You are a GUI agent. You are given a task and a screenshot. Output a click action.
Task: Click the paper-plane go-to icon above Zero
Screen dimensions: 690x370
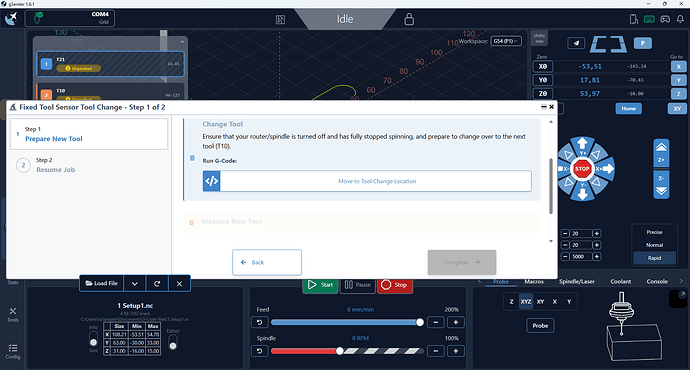point(576,43)
